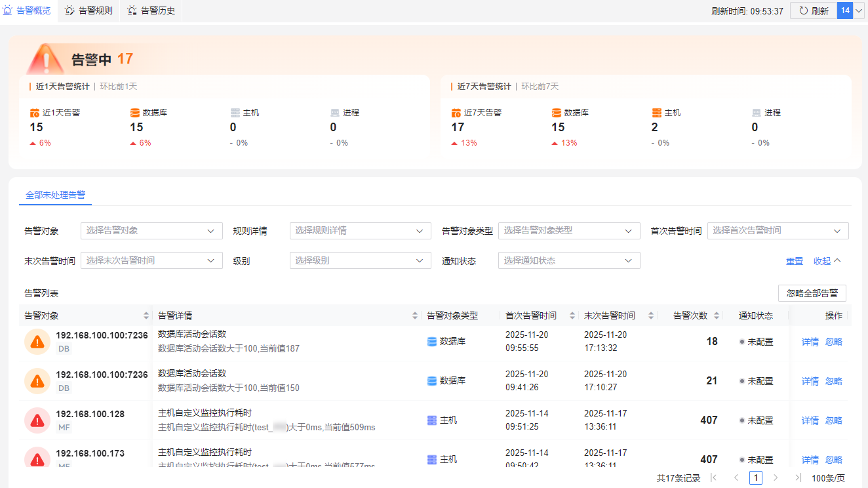The width and height of the screenshot is (868, 488).
Task: Sort by 告警次数 column
Action: (717, 315)
